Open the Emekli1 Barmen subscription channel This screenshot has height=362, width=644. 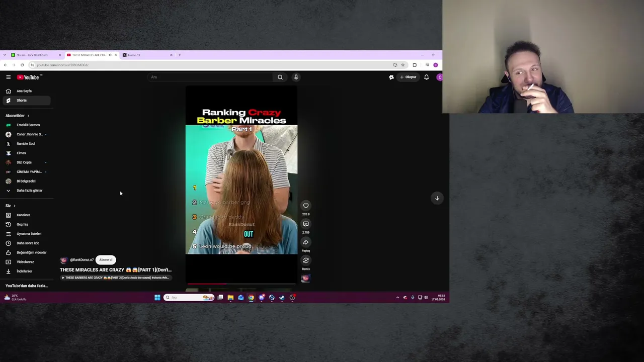(28, 125)
